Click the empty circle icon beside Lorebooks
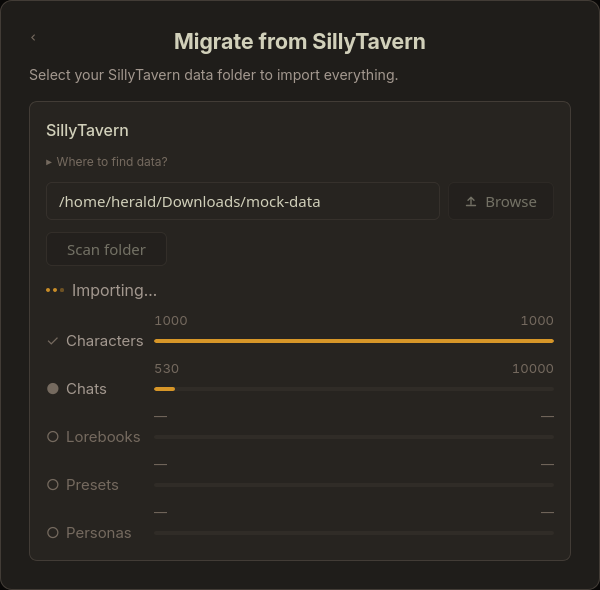 pos(52,437)
